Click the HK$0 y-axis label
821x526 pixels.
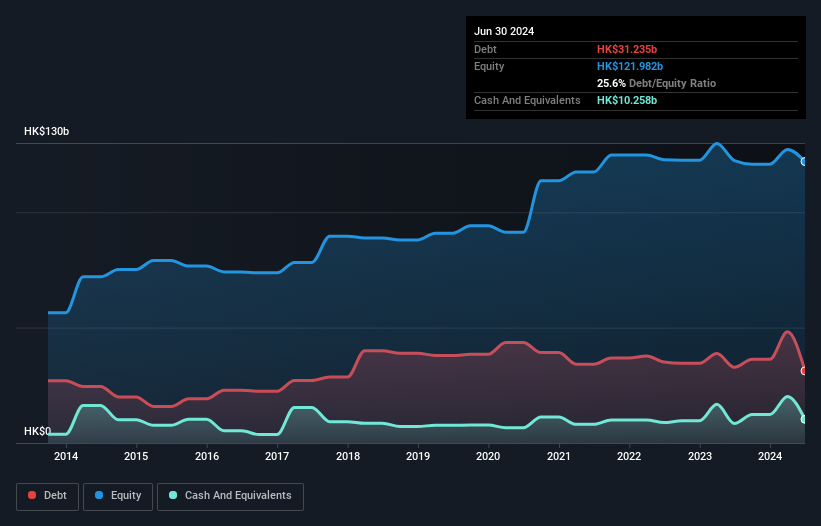pos(38,431)
